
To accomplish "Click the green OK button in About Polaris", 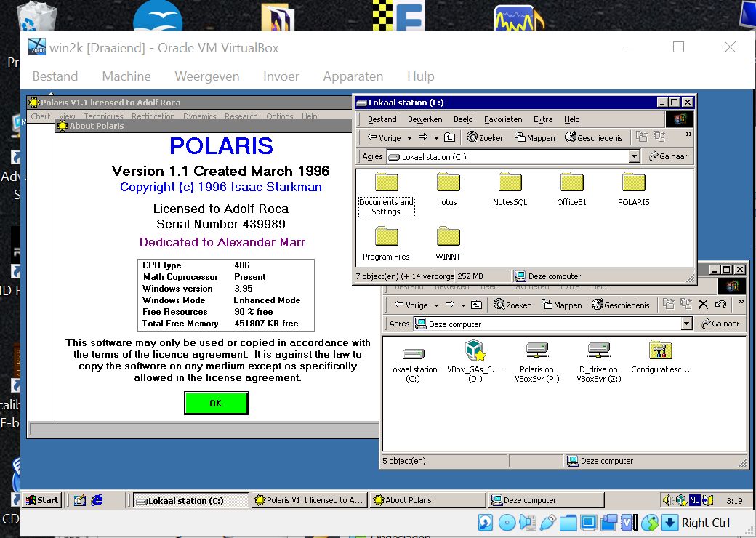I will [x=216, y=403].
